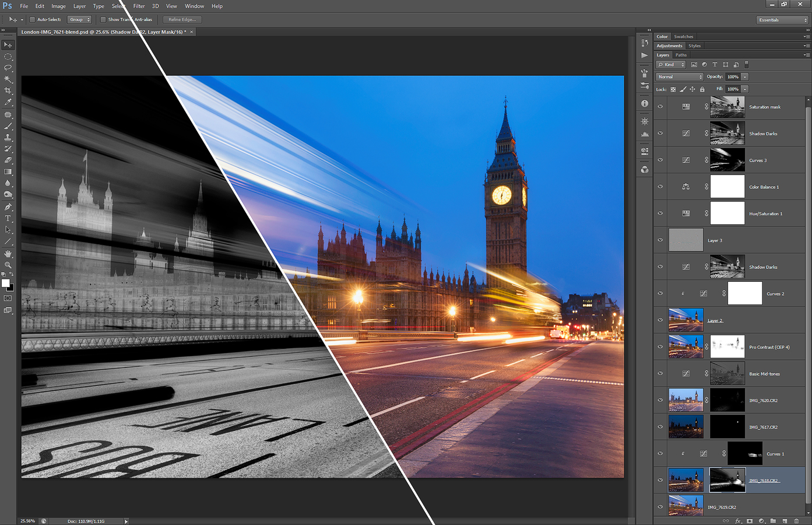Click Add layer style fx icon
Image resolution: width=812 pixels, height=525 pixels.
(738, 521)
